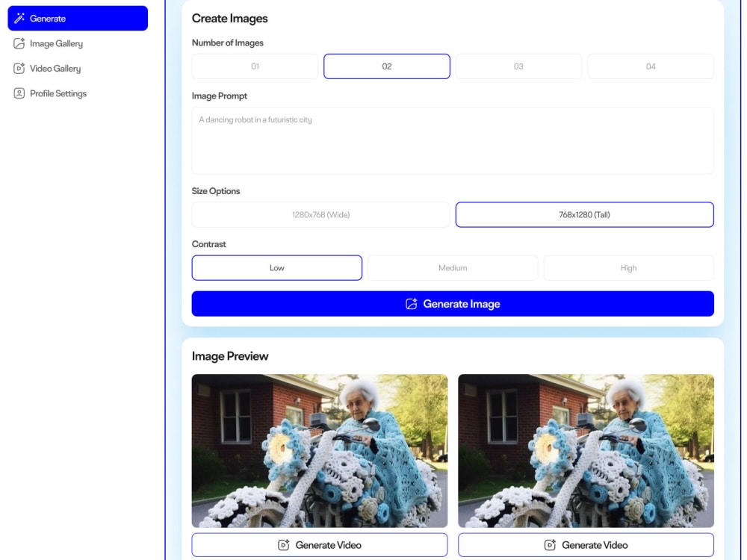Open Image Gallery from the sidebar

(78, 43)
